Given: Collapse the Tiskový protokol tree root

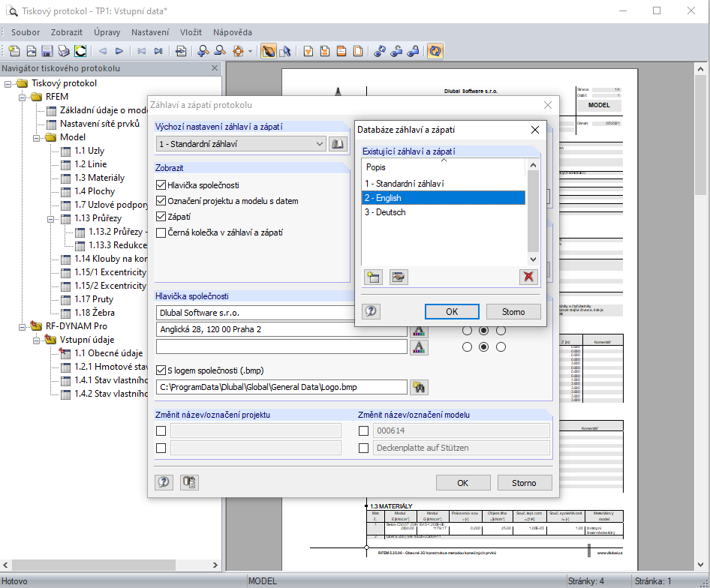Looking at the screenshot, I should 8,84.
